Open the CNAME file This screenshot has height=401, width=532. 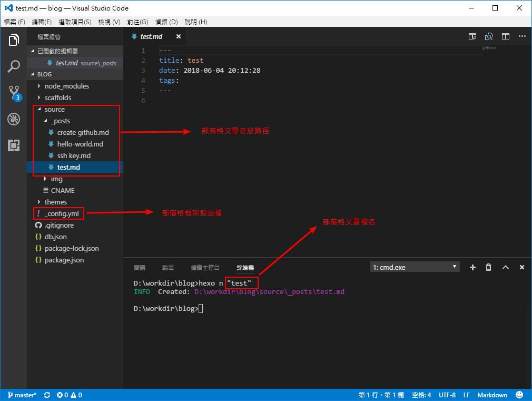63,190
